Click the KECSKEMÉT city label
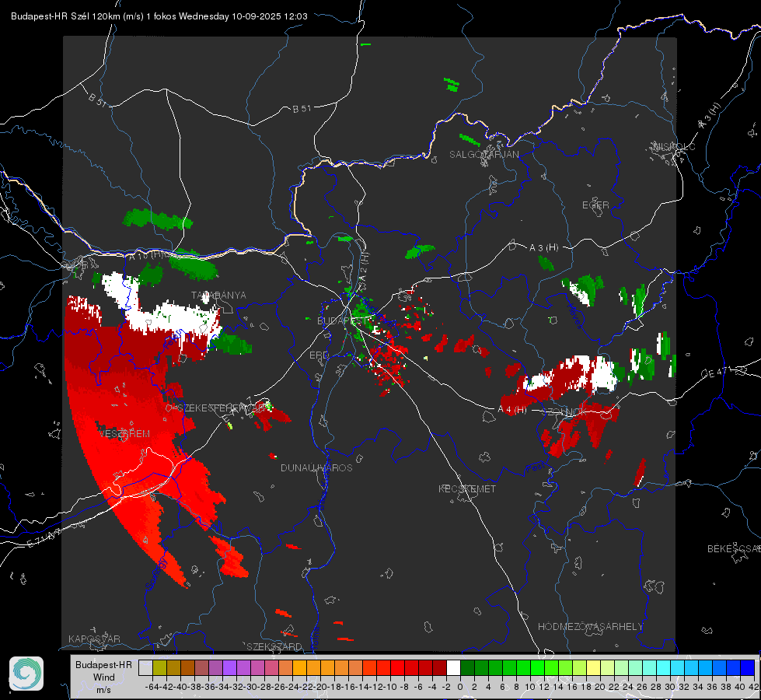Screen dimensions: 761x700 [x=467, y=489]
